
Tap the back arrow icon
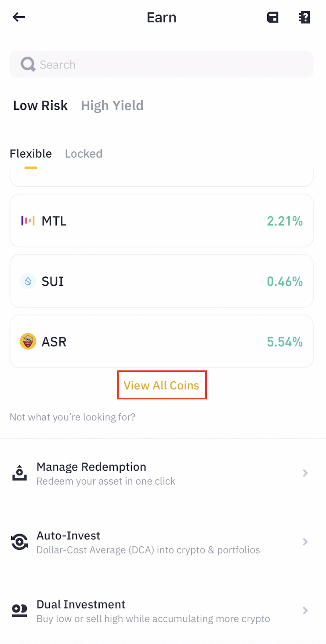pyautogui.click(x=19, y=17)
